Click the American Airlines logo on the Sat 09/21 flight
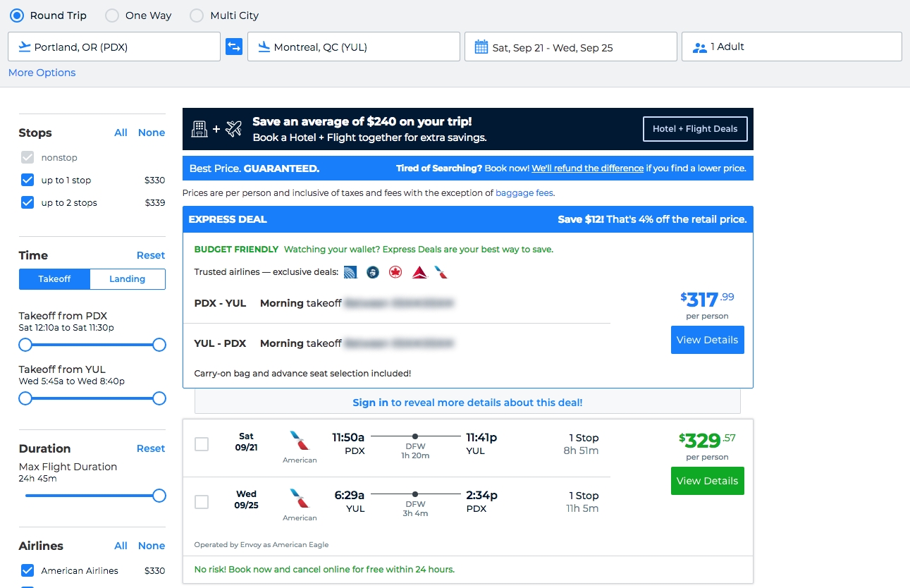 pyautogui.click(x=300, y=441)
